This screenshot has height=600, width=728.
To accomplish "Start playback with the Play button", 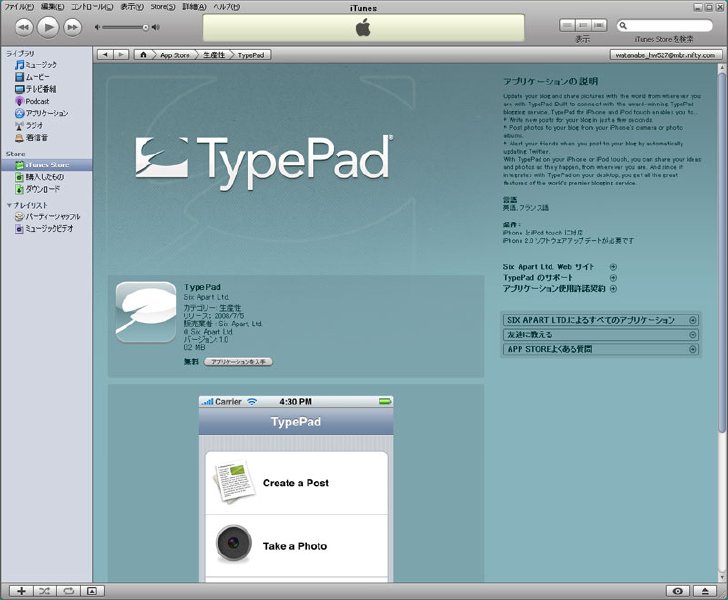I will pyautogui.click(x=48, y=27).
